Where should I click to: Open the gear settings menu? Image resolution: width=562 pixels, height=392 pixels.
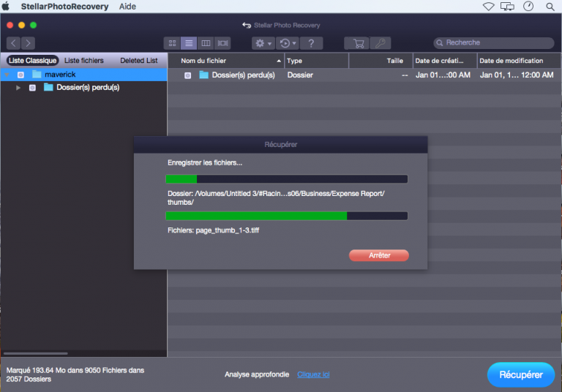(x=263, y=43)
